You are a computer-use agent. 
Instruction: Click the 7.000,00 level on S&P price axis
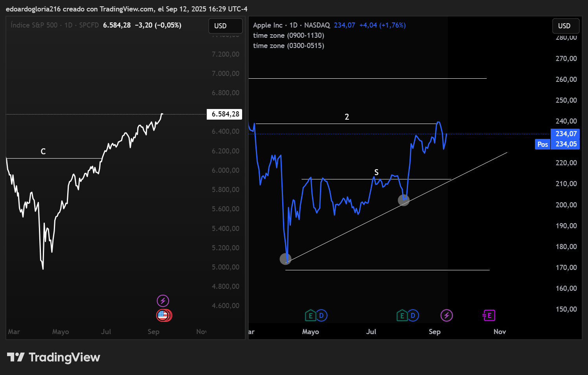pos(226,74)
